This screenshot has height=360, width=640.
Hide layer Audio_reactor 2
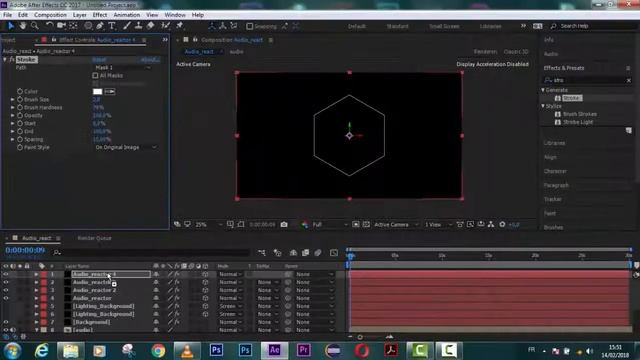tap(6, 290)
